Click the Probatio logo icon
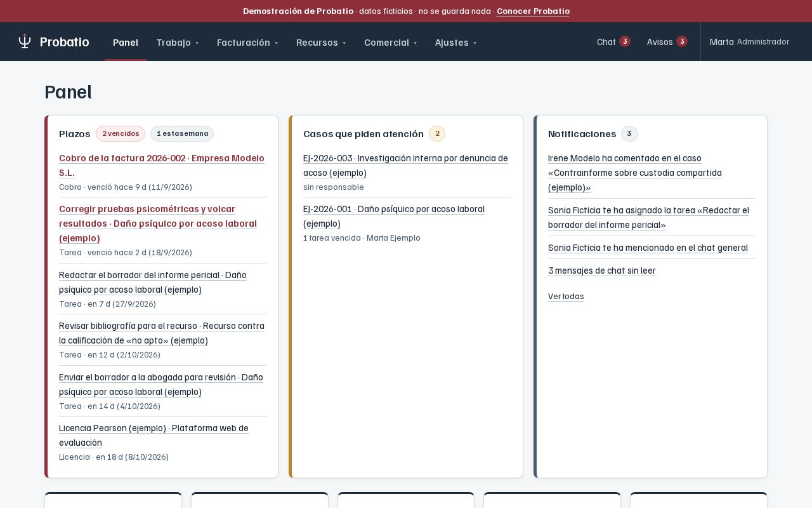The width and height of the screenshot is (812, 508). (25, 42)
